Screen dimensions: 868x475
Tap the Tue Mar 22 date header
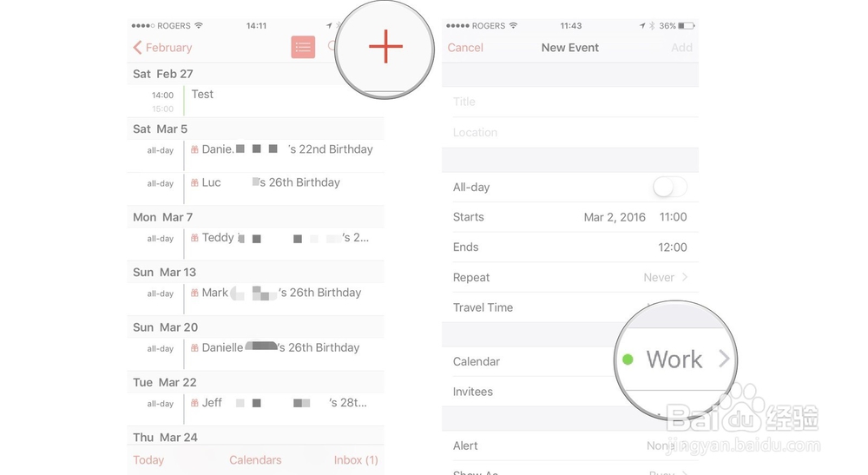click(x=256, y=383)
